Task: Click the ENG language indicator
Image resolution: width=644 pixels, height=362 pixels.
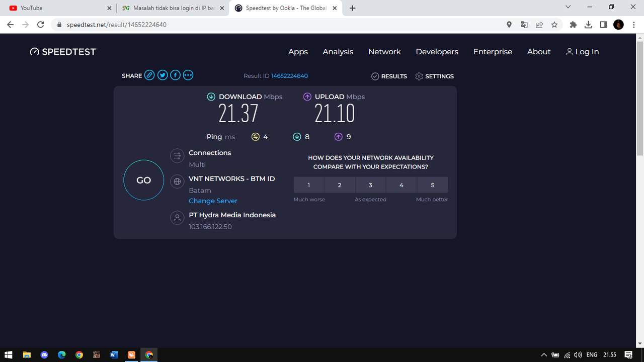Action: tap(592, 355)
